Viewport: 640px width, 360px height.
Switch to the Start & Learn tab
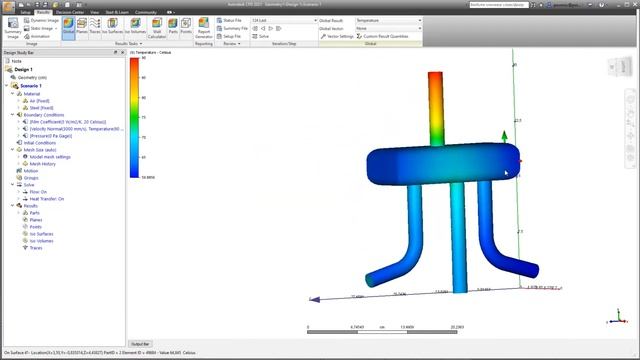pyautogui.click(x=117, y=12)
